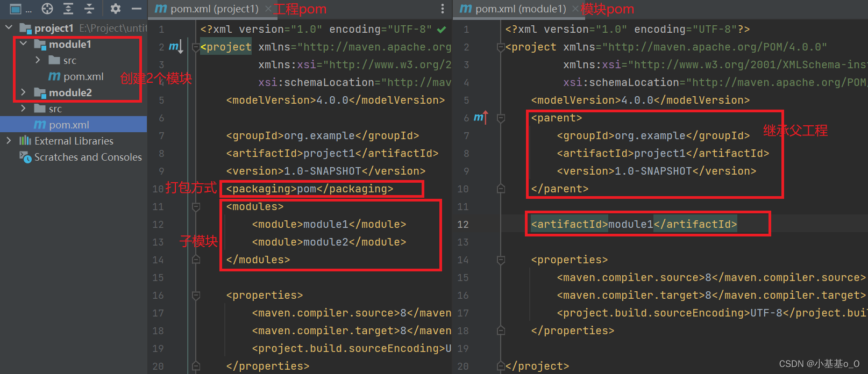
Task: Select the highlighted root pom.xml file
Action: coord(73,124)
